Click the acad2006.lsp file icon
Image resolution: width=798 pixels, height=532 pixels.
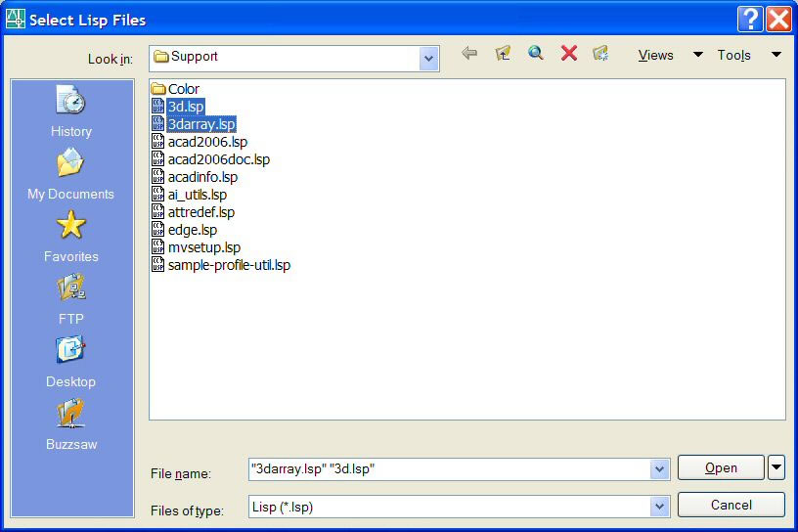tap(158, 142)
